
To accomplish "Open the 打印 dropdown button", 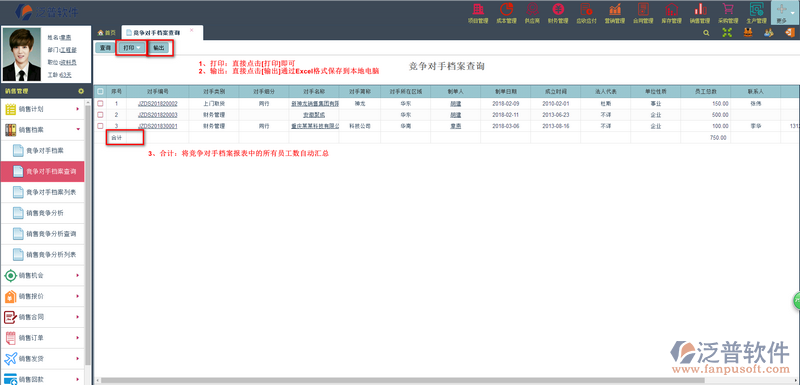I will tap(132, 47).
